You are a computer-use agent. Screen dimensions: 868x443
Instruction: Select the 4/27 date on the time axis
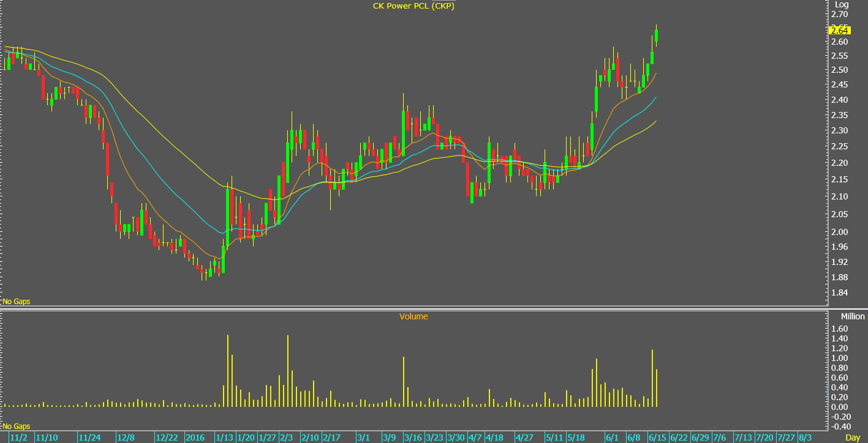(x=525, y=437)
